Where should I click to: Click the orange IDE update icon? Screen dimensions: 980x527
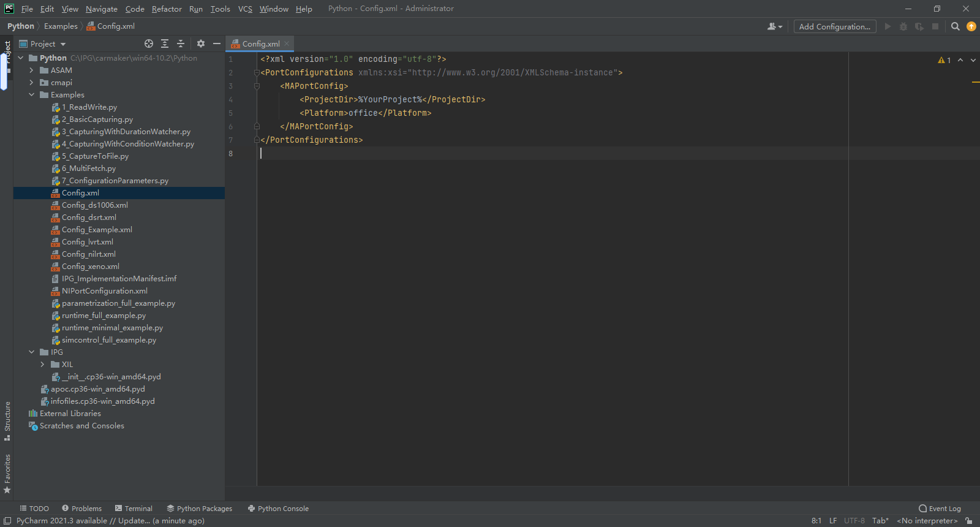(x=971, y=26)
